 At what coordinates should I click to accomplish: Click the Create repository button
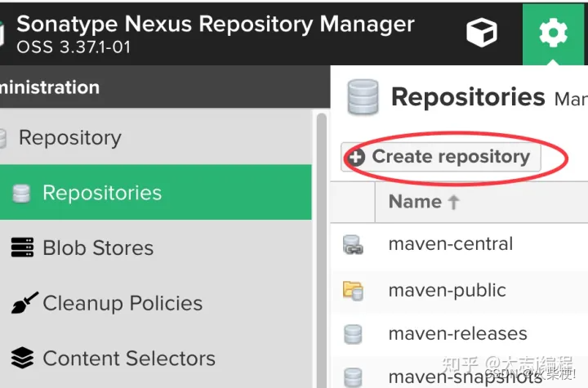[441, 157]
